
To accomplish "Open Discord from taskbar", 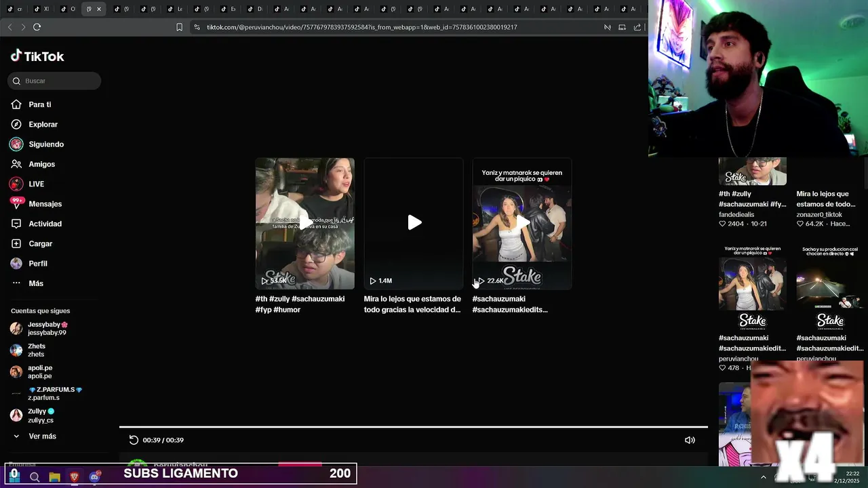I will click(x=95, y=476).
